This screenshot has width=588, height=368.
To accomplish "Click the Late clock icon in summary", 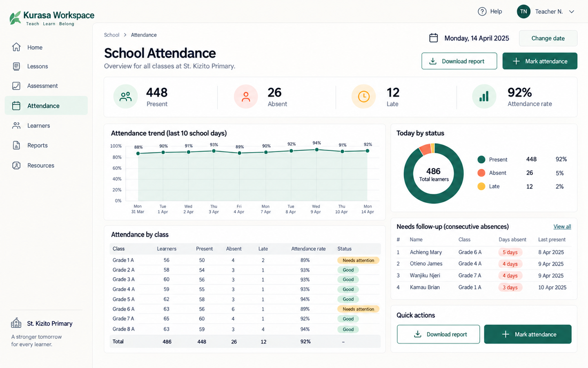I will point(363,96).
